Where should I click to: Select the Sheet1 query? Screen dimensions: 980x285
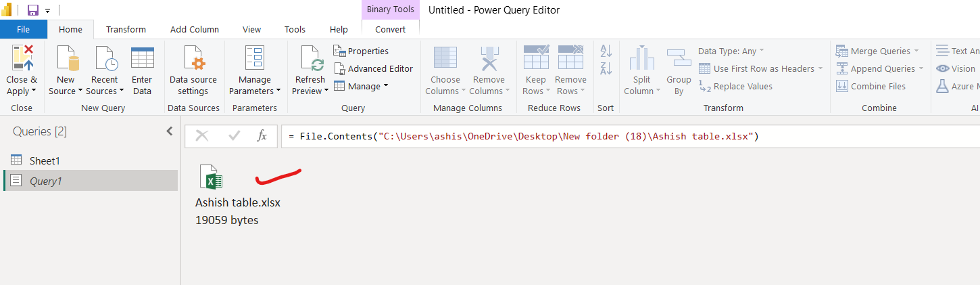[45, 160]
